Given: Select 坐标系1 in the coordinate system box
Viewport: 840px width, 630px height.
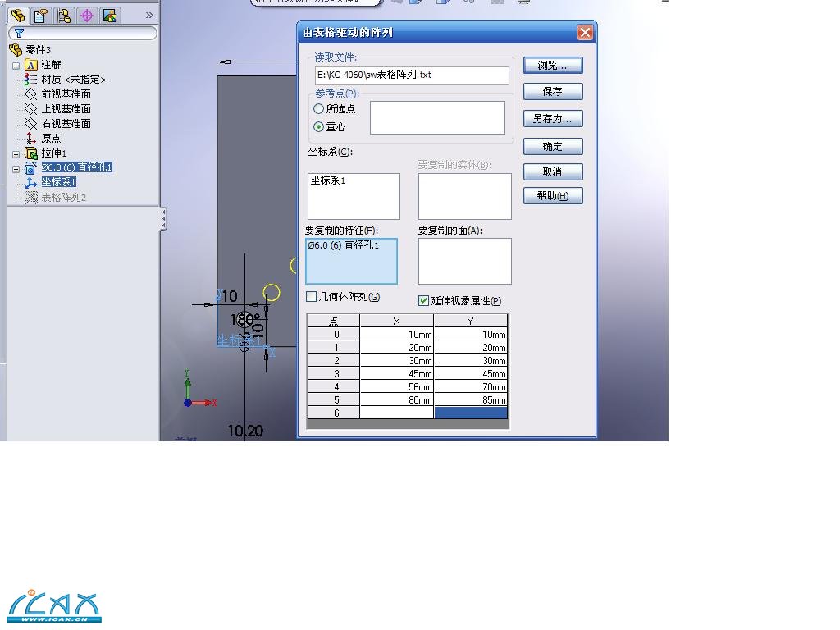Looking at the screenshot, I should pyautogui.click(x=328, y=180).
